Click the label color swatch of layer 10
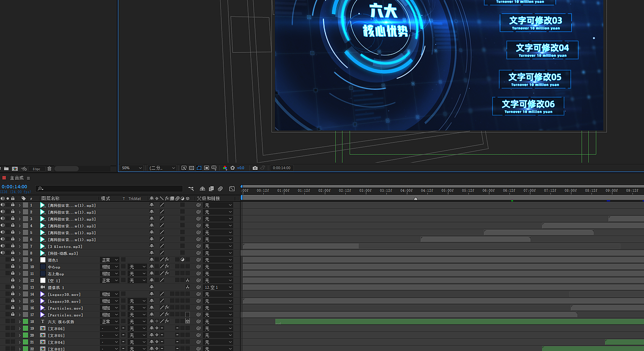Screen dimensions: 644x351 point(25,267)
